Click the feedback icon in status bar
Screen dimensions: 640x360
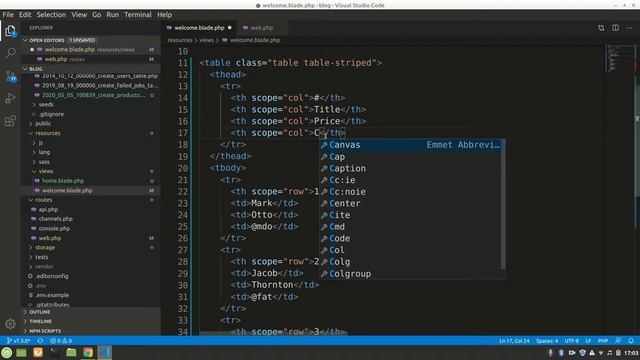[x=618, y=341]
